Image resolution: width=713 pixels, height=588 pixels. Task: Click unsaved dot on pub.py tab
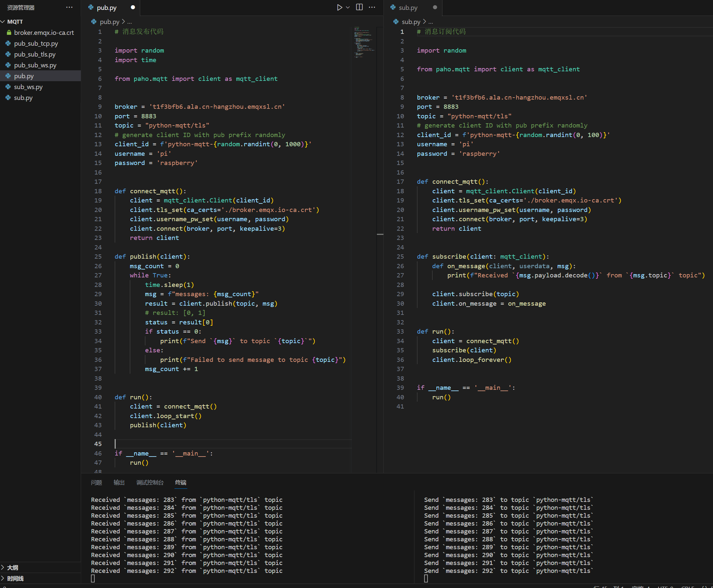click(x=133, y=8)
